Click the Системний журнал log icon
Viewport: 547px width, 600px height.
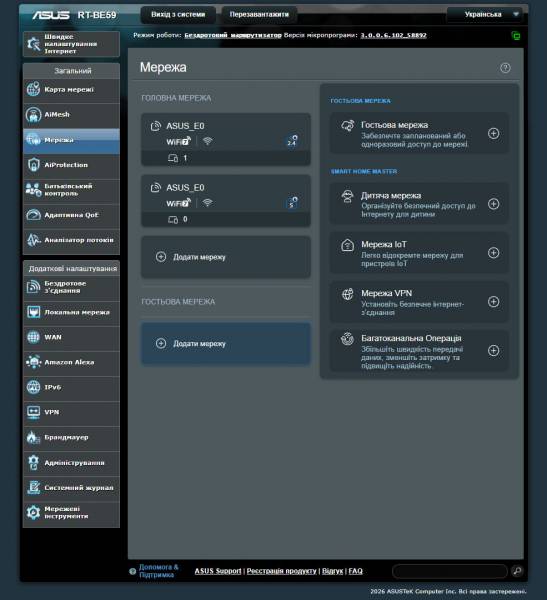click(x=34, y=488)
